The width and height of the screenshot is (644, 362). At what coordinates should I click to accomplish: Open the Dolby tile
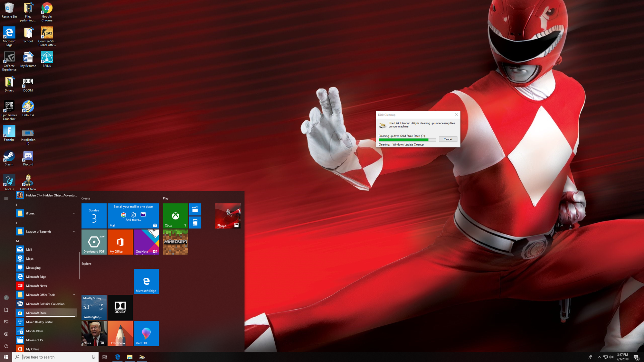(x=120, y=307)
